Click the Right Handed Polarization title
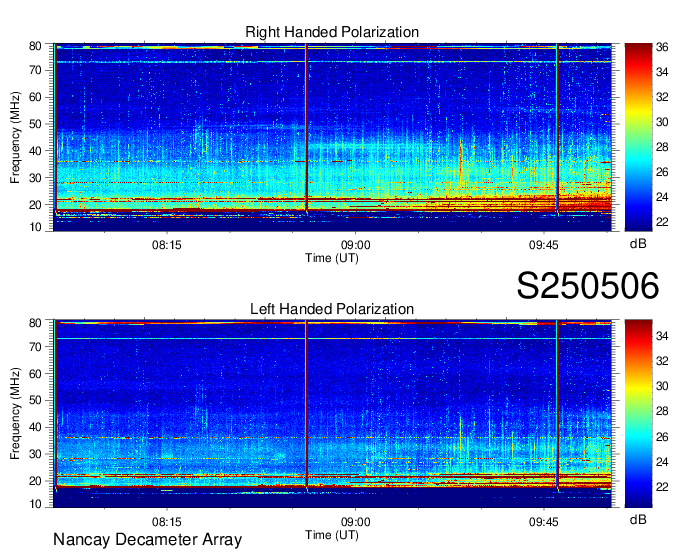680x552 pixels. click(332, 32)
